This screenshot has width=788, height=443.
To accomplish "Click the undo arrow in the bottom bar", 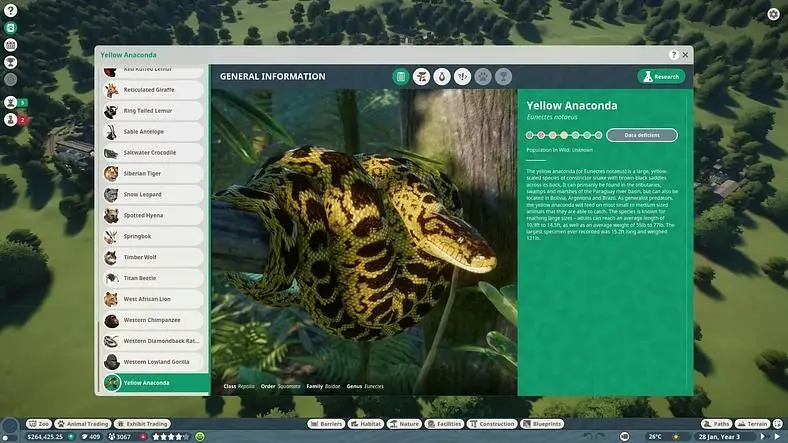I will [x=589, y=436].
